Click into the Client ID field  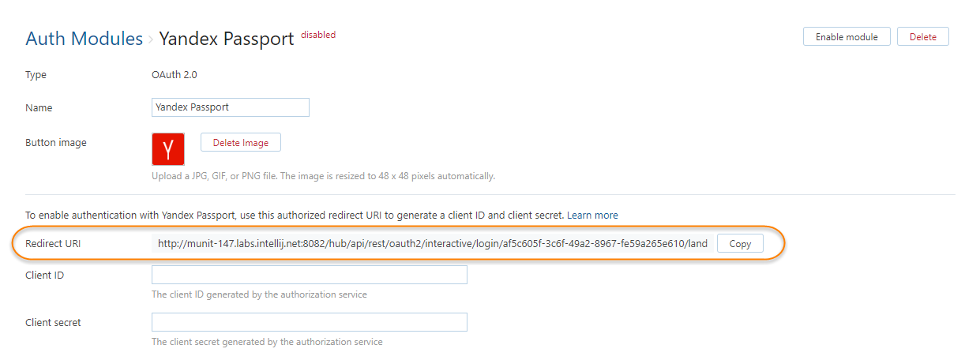[x=309, y=275]
